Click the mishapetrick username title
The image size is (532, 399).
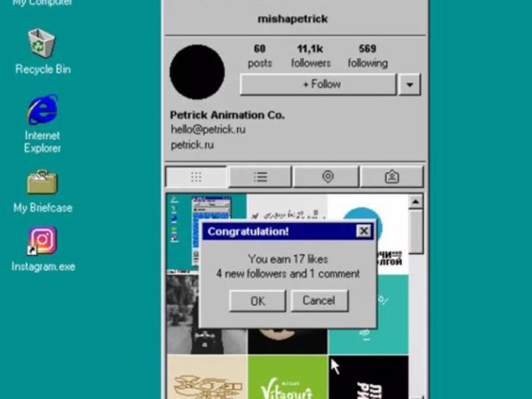tap(293, 19)
